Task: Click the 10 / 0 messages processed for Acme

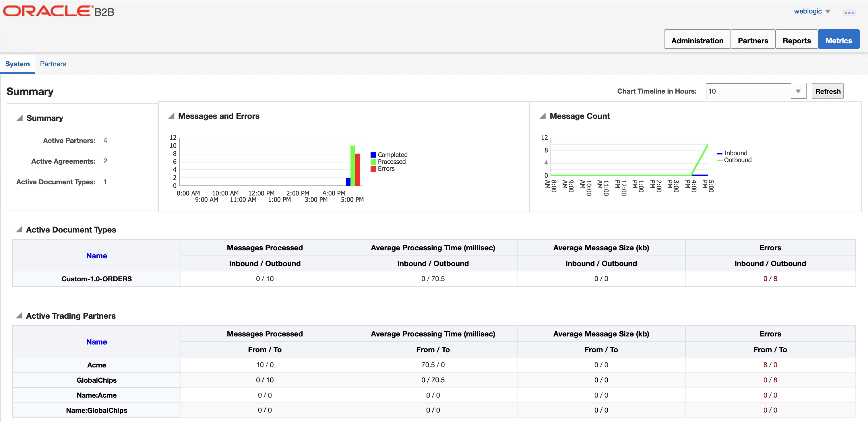Action: point(265,365)
